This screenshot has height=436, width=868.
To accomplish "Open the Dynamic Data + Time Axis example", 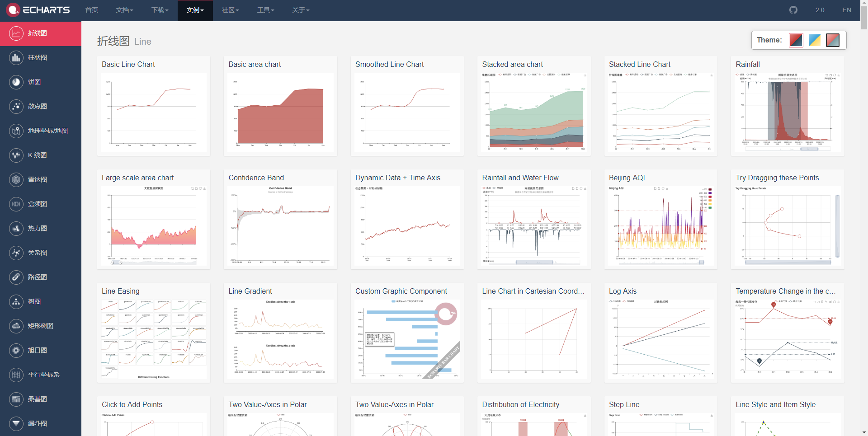I will pyautogui.click(x=407, y=220).
